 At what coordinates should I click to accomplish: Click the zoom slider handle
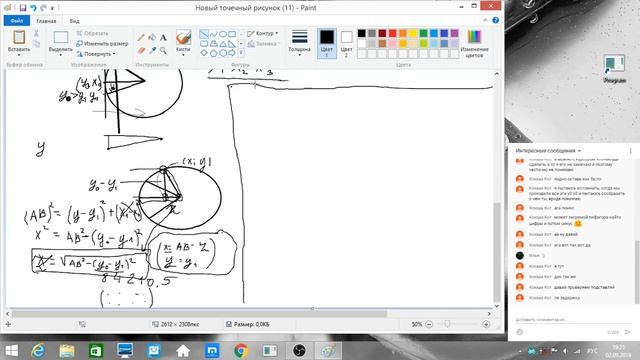[447, 324]
